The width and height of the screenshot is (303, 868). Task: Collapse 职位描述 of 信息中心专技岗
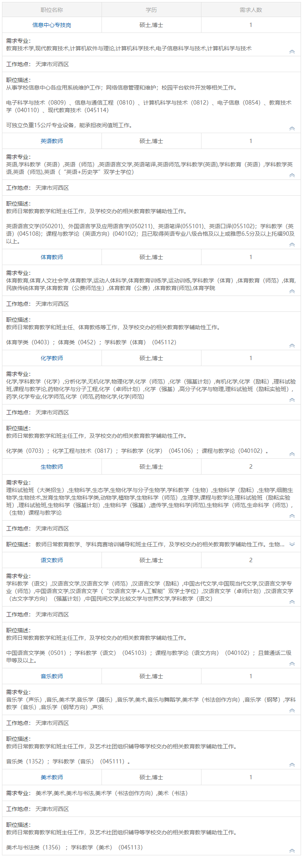coord(292,128)
